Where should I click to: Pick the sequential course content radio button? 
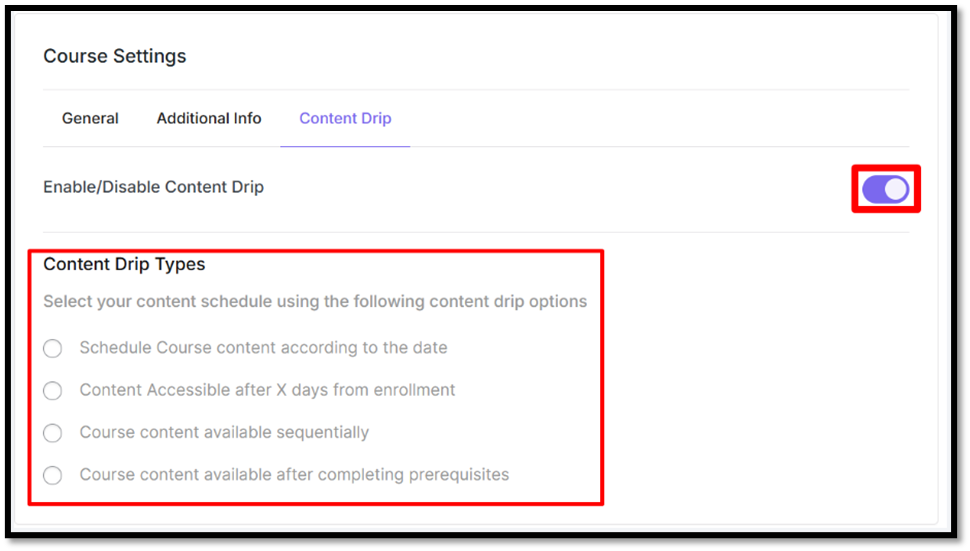(52, 433)
